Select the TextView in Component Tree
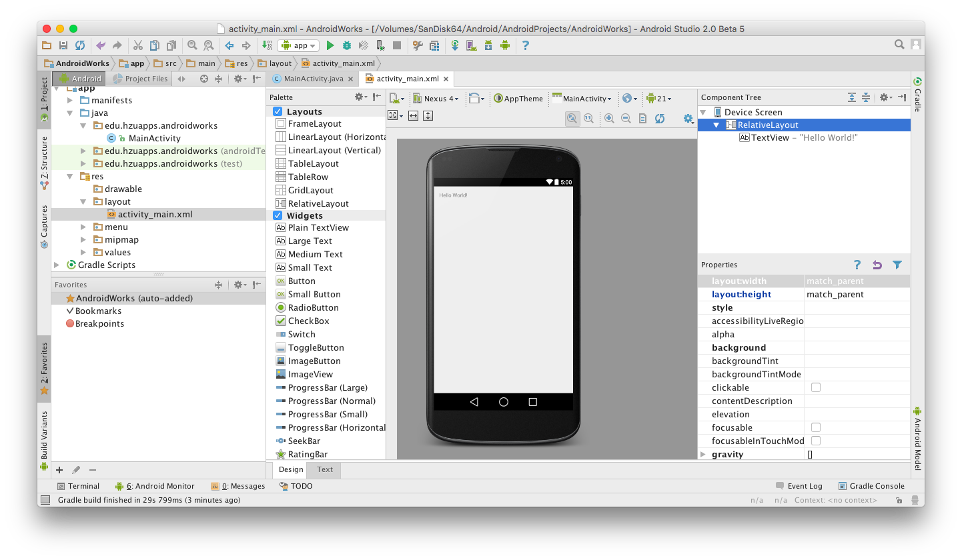 pyautogui.click(x=798, y=137)
